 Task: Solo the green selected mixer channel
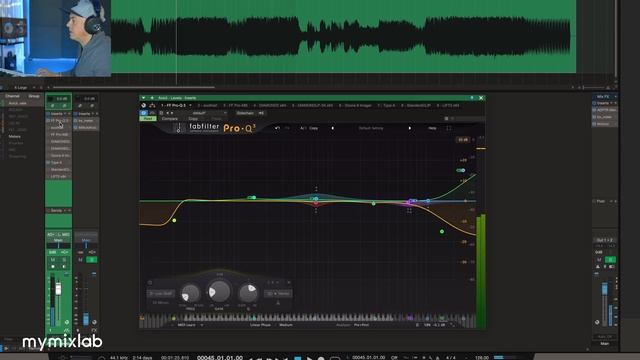64,260
